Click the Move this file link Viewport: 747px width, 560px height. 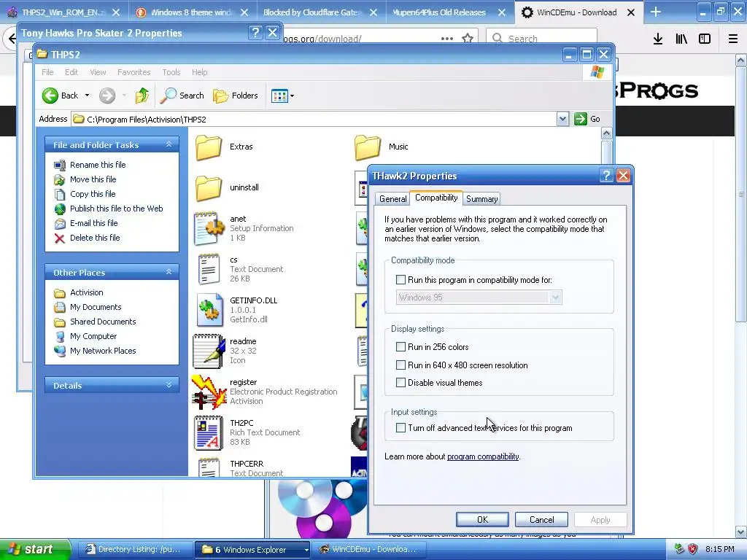pyautogui.click(x=93, y=179)
